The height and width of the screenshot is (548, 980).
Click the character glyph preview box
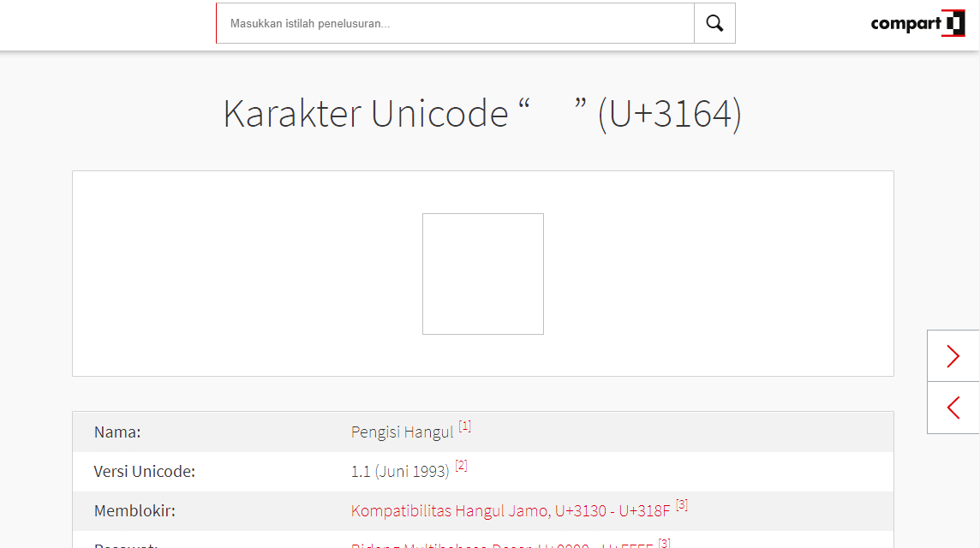pos(483,274)
